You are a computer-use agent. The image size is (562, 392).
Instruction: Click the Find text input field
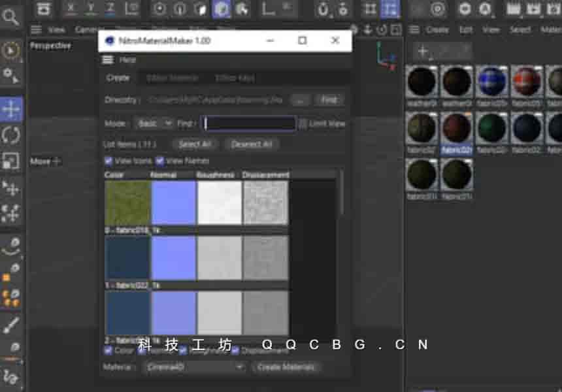249,123
